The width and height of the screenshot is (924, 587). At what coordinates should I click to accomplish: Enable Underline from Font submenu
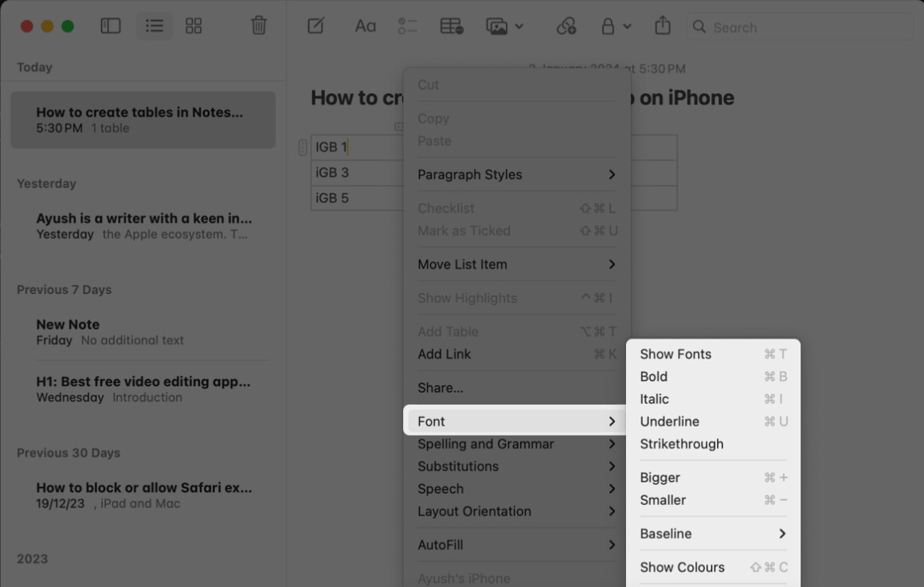(x=669, y=421)
